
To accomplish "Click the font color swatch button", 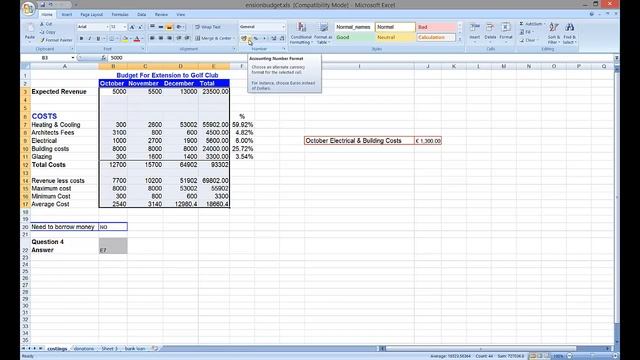I will (x=137, y=39).
